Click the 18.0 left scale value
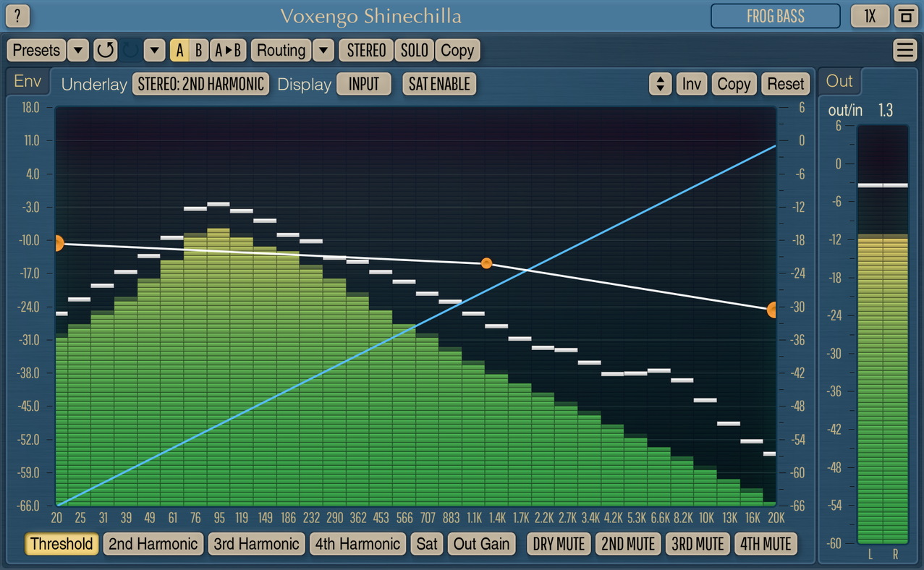 click(x=31, y=107)
